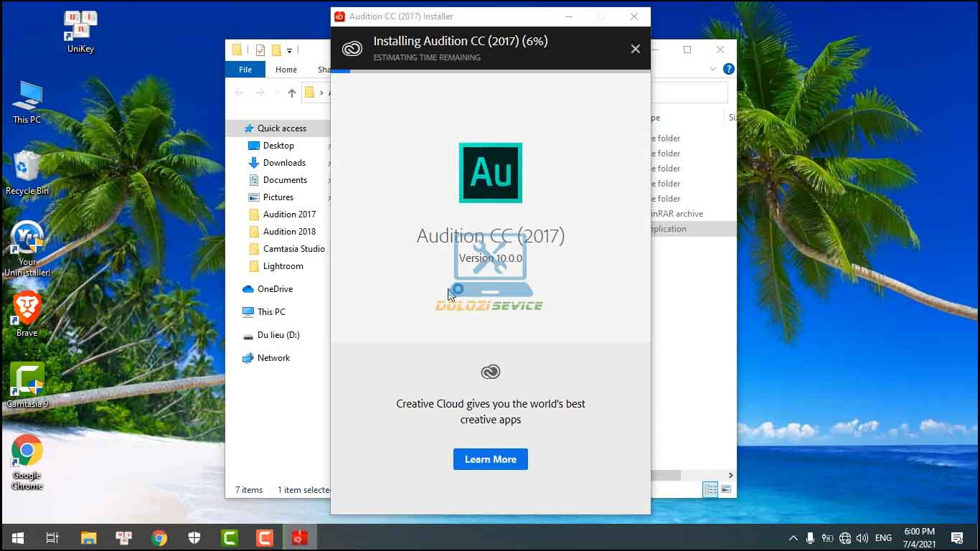Cancel installation with the header X button
This screenshot has width=980, height=551.
635,49
